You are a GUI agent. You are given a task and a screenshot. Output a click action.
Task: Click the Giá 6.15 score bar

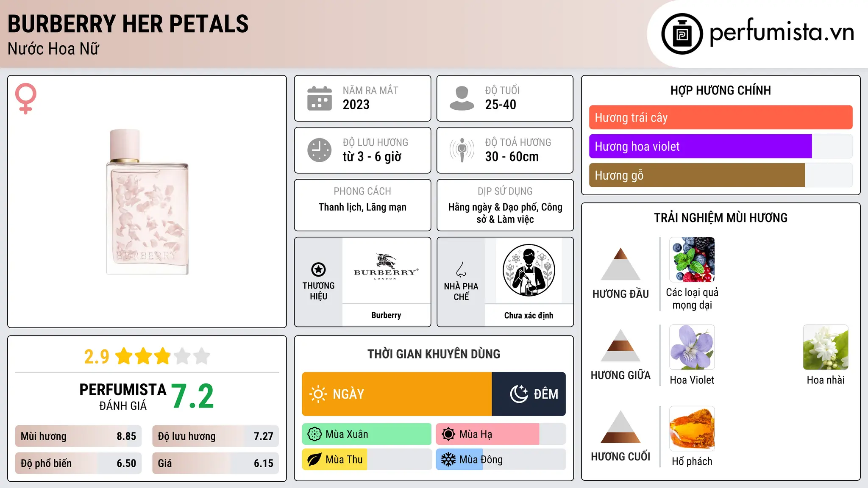coord(215,463)
